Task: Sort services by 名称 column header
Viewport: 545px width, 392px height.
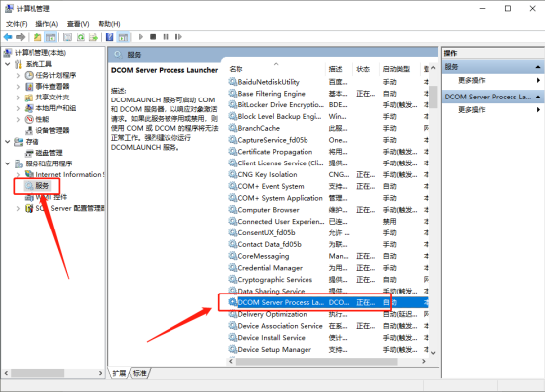Action: click(236, 69)
